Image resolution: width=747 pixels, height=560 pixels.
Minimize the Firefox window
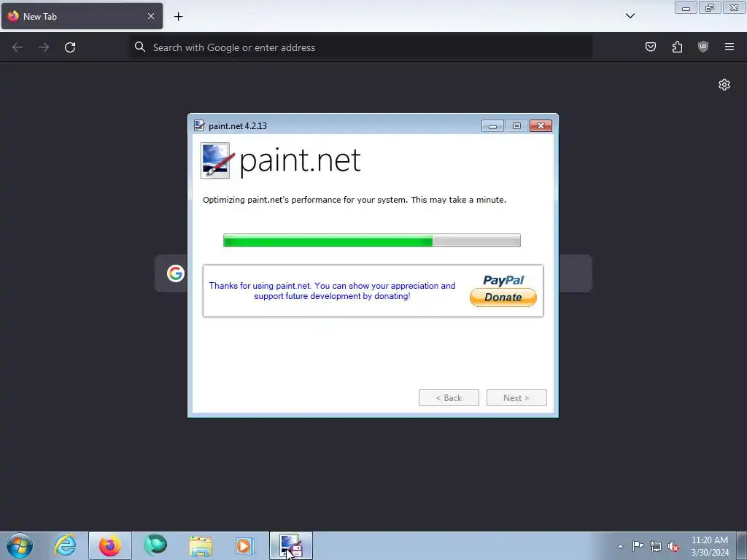tap(686, 8)
